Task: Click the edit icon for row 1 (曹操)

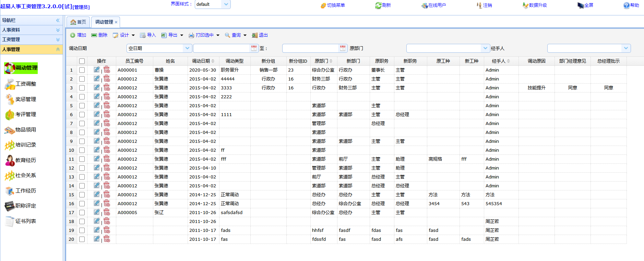Action: [x=97, y=70]
